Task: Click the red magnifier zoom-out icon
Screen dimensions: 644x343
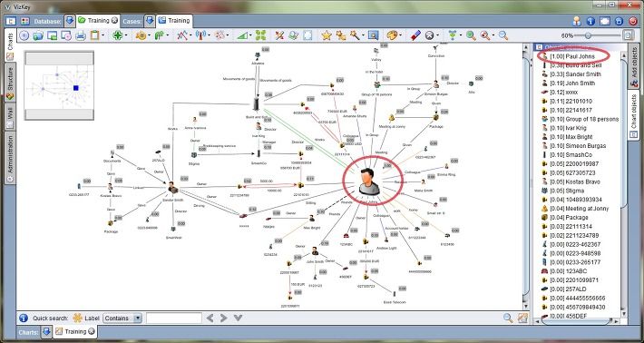Action: pyautogui.click(x=485, y=35)
